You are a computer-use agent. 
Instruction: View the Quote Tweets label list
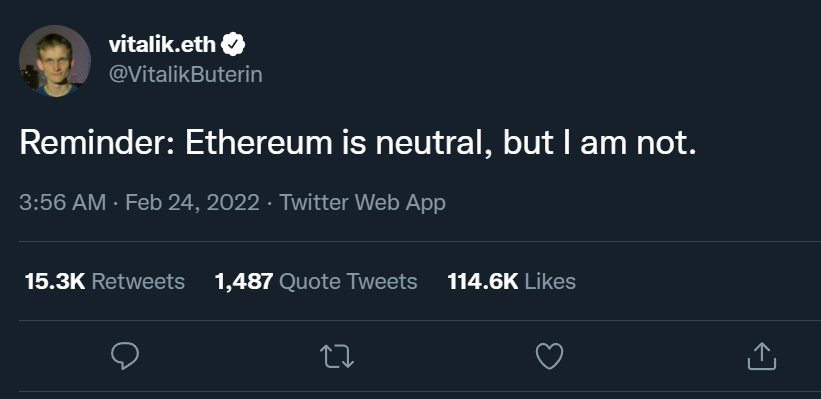coord(348,281)
